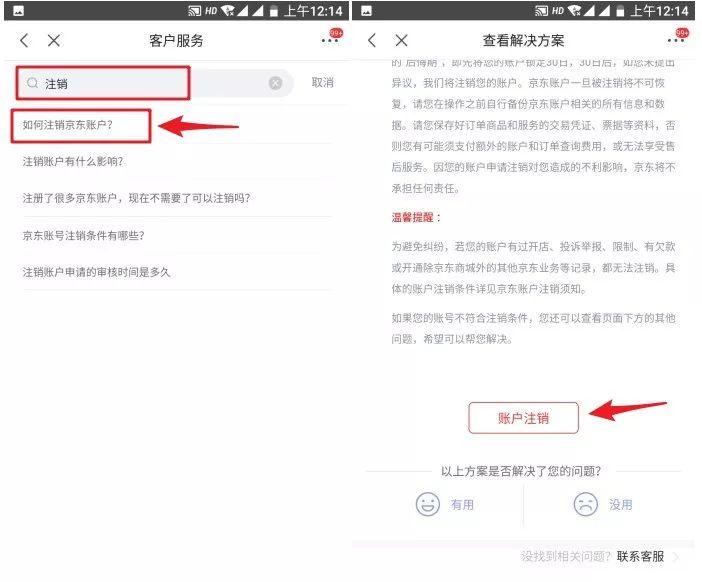This screenshot has height=582, width=702.
Task: Tap the search magnifier icon next to 注销
Action: point(33,83)
